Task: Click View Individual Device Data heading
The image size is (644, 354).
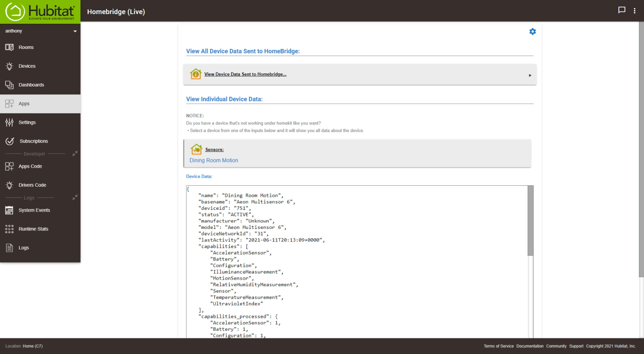Action: click(224, 99)
